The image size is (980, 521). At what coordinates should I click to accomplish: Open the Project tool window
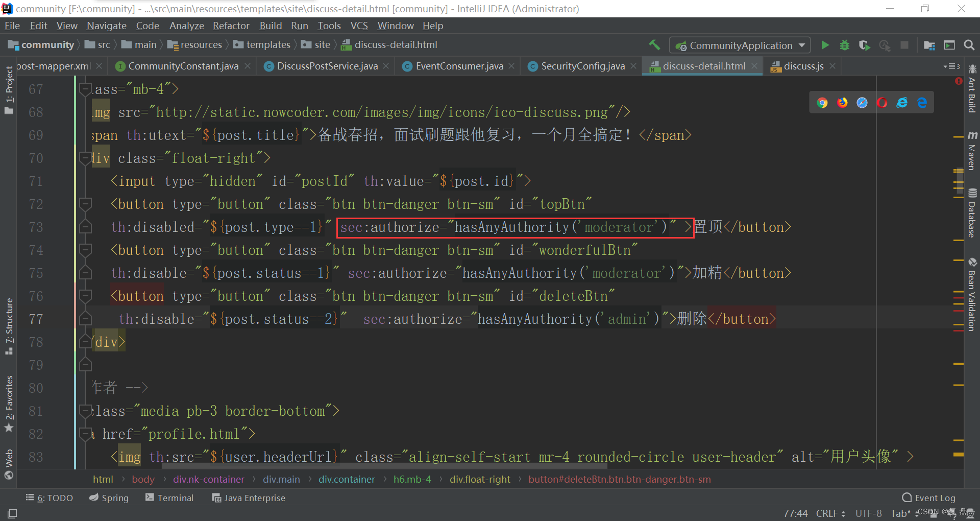point(9,90)
